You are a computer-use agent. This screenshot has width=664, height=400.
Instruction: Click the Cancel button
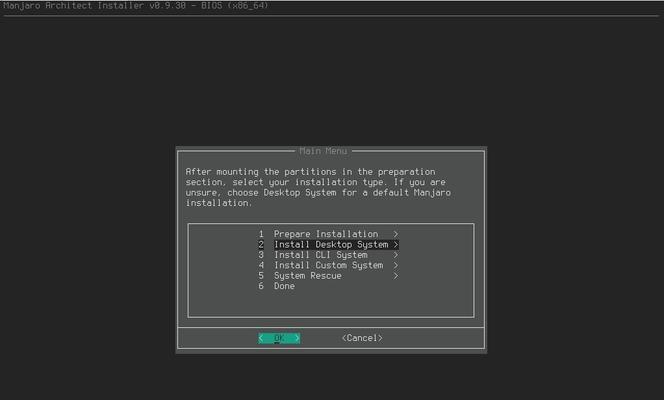[362, 338]
